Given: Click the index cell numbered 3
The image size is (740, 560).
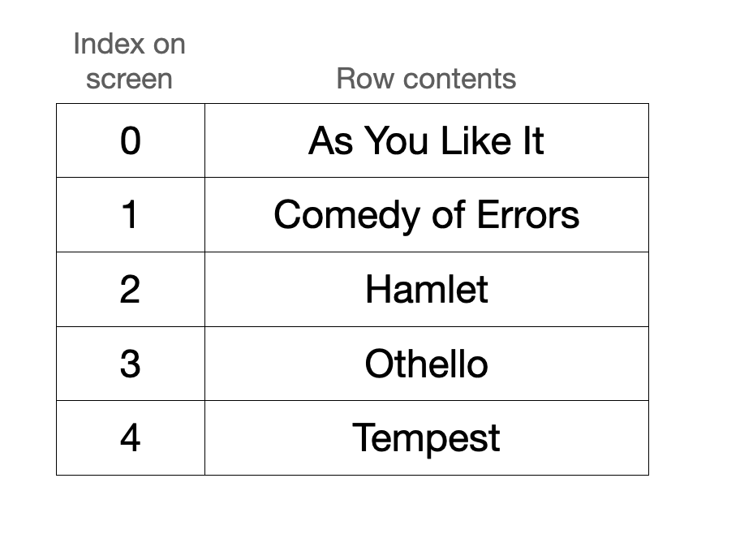Looking at the screenshot, I should point(130,364).
